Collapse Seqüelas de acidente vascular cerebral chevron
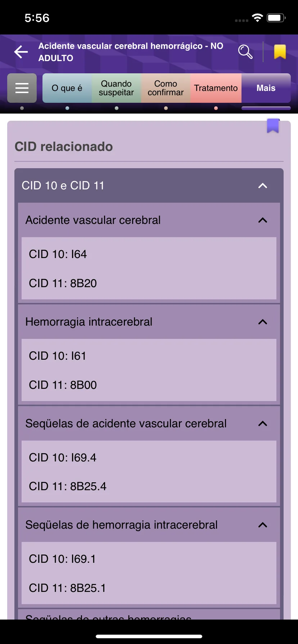Viewport: 298px width, 644px height. (263, 423)
